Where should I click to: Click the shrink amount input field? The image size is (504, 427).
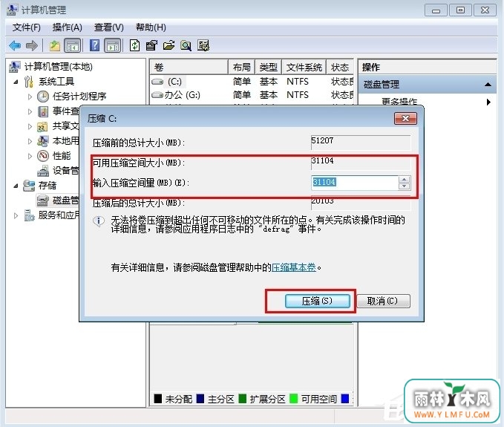tap(355, 183)
